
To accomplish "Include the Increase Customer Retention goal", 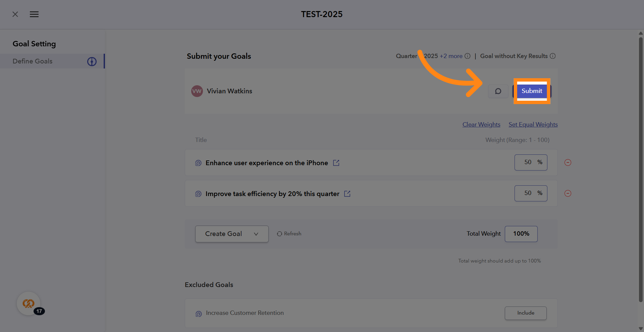I will (x=526, y=313).
